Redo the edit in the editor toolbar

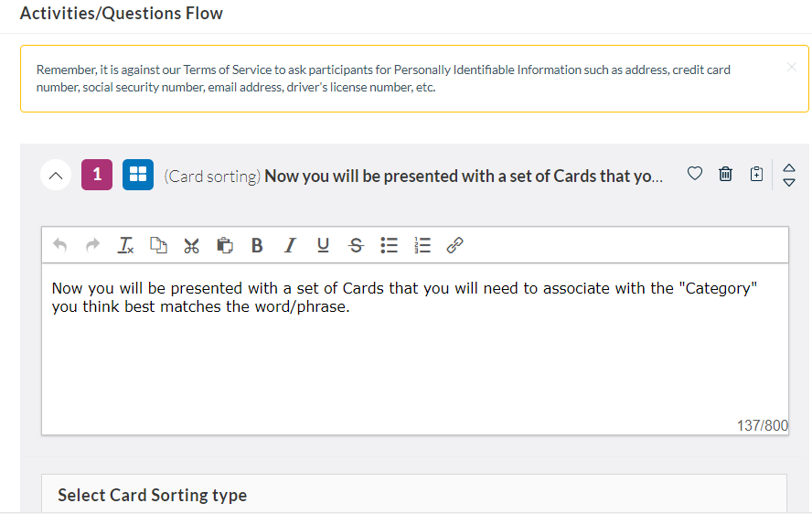[x=92, y=245]
